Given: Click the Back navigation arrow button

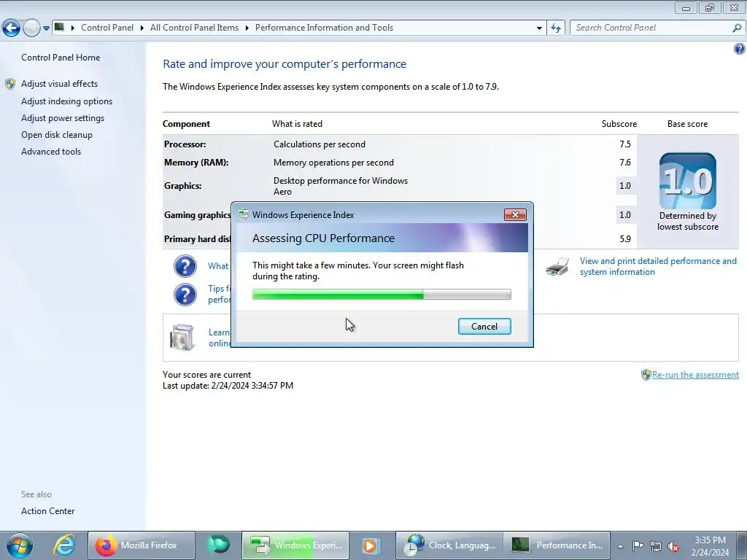Looking at the screenshot, I should [12, 28].
